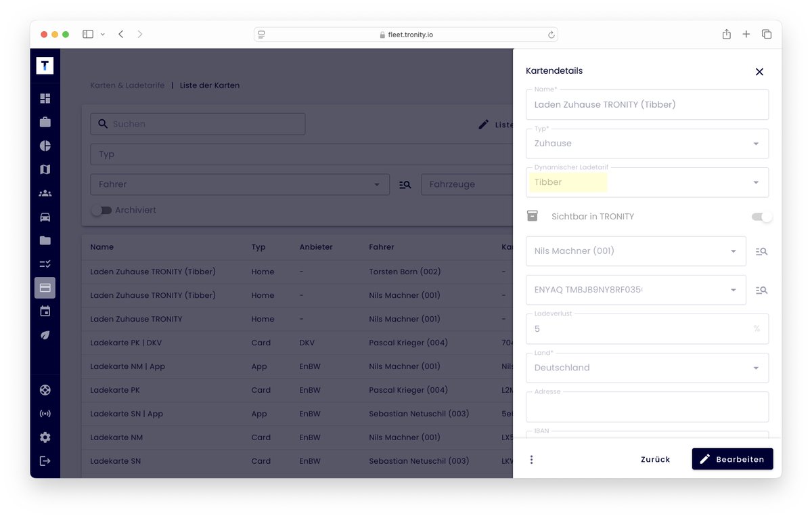The width and height of the screenshot is (812, 518).
Task: Open the folder icon in sidebar
Action: pos(45,240)
